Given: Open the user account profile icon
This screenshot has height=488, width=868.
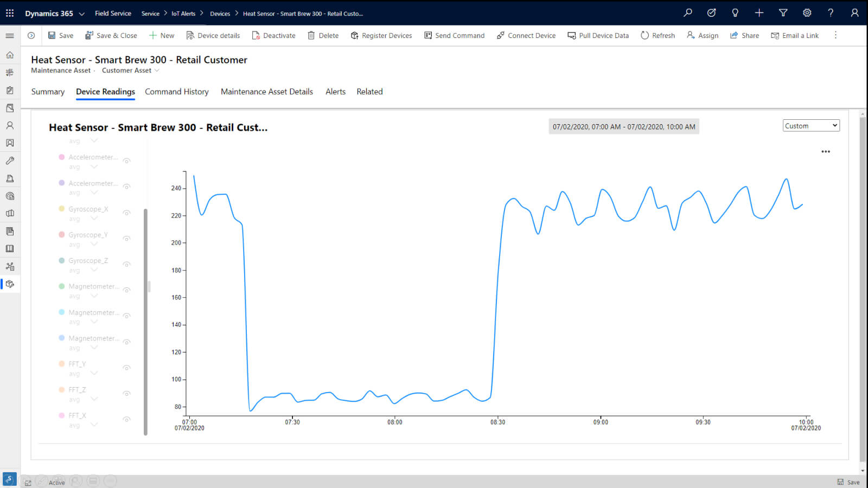Looking at the screenshot, I should (854, 13).
